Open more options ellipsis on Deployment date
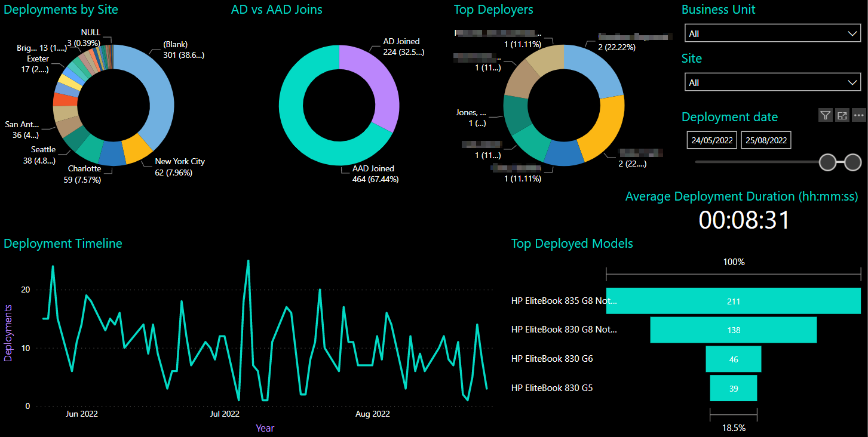This screenshot has width=868, height=437. coord(859,115)
